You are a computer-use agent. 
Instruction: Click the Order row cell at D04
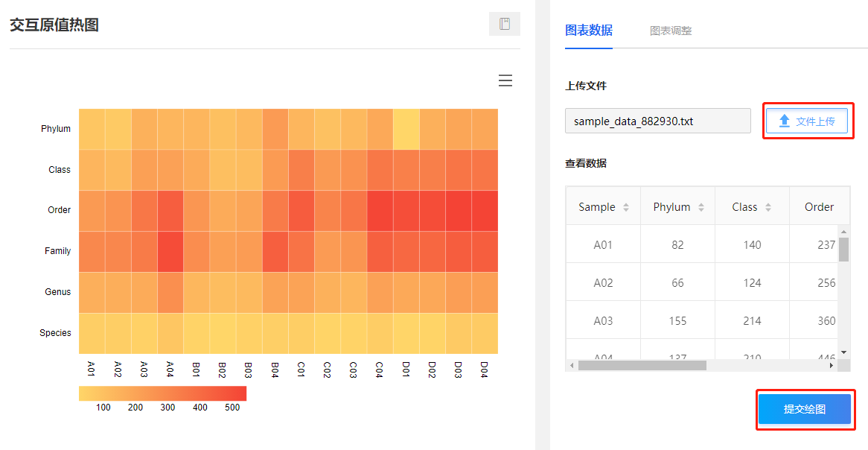[485, 210]
